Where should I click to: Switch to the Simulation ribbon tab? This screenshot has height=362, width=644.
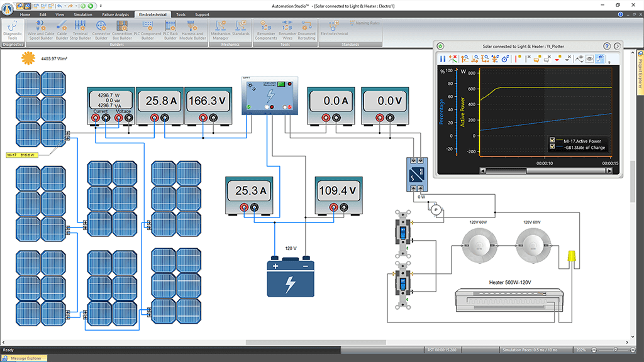82,14
